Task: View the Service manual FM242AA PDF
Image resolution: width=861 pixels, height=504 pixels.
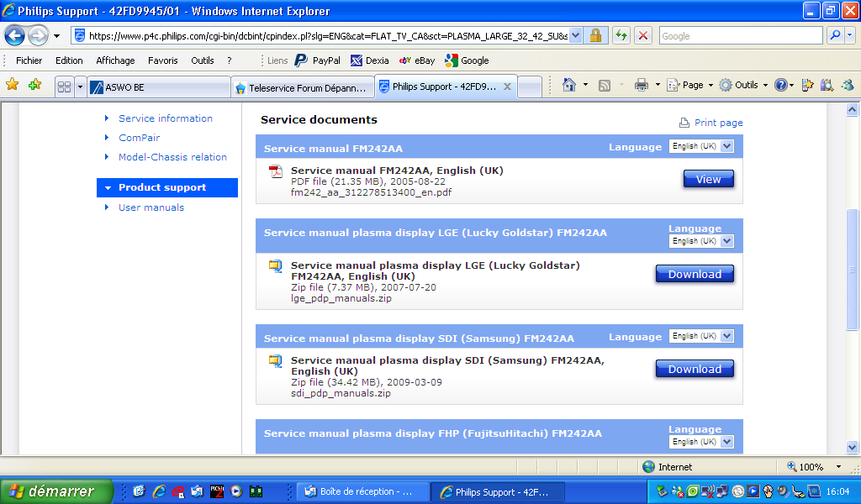Action: [708, 179]
